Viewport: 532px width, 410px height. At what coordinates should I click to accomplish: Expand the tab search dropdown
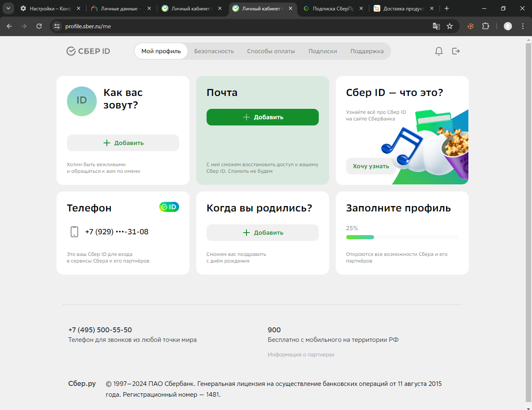click(x=8, y=8)
